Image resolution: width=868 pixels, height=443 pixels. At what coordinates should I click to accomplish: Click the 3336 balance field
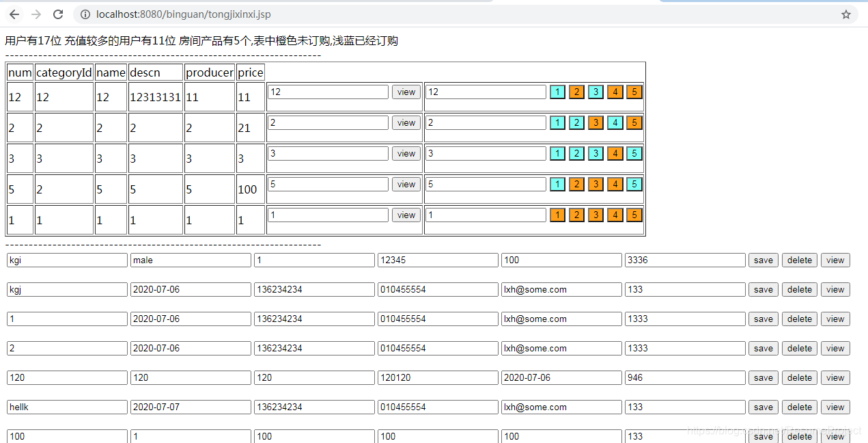[x=685, y=260]
